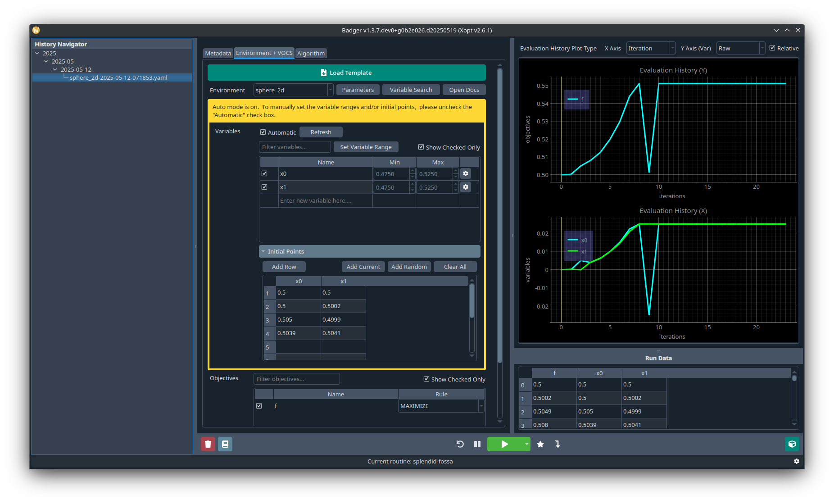
Task: Click the jump-to-optimal arrow icon
Action: click(x=558, y=444)
